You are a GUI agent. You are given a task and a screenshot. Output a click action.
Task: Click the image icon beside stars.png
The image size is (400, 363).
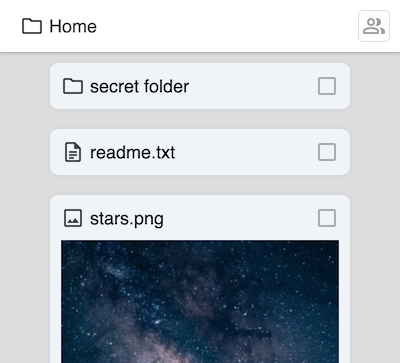tap(73, 218)
